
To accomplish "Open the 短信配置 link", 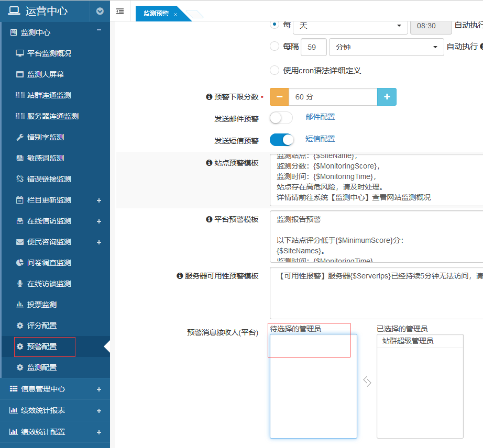I will (320, 139).
